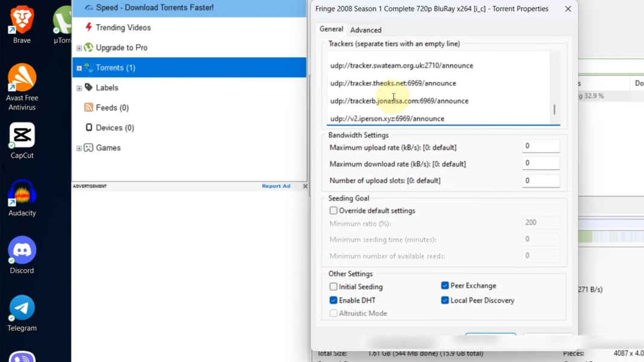Open the Discord desktop icon
644x362 pixels.
tap(22, 255)
